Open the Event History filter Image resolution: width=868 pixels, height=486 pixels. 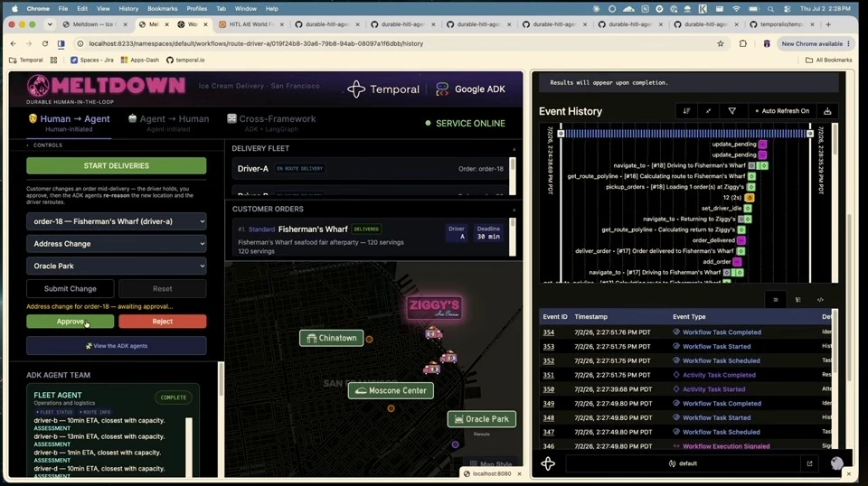coord(731,111)
